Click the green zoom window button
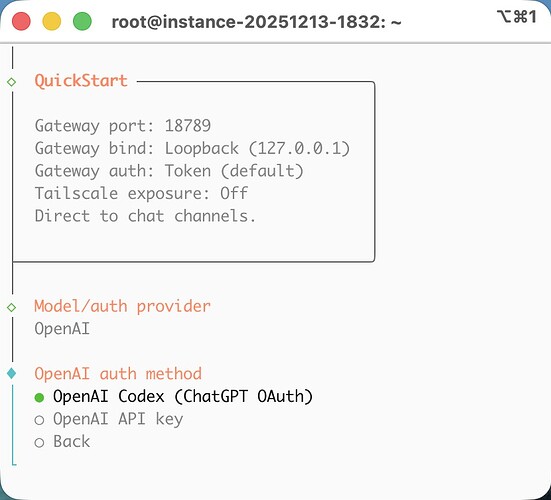551x500 pixels. (82, 21)
